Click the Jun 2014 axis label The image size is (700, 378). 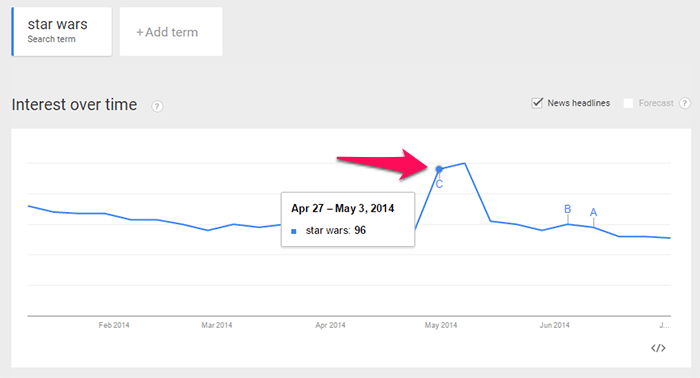(554, 325)
